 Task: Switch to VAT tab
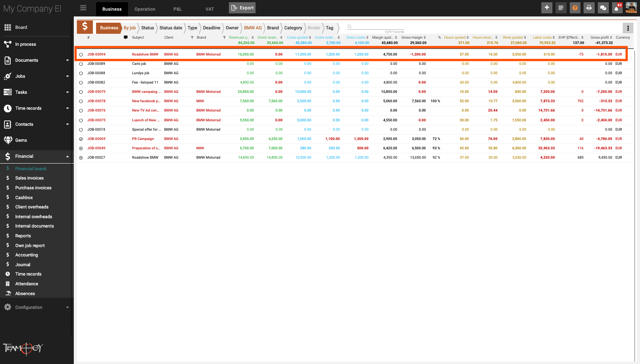[210, 9]
